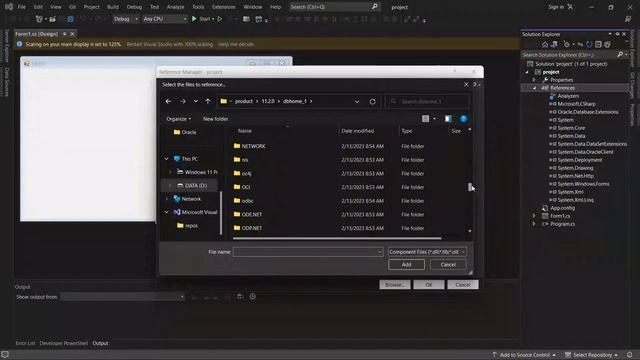This screenshot has width=640, height=360.
Task: Open the Component Files type filter
Action: click(427, 252)
